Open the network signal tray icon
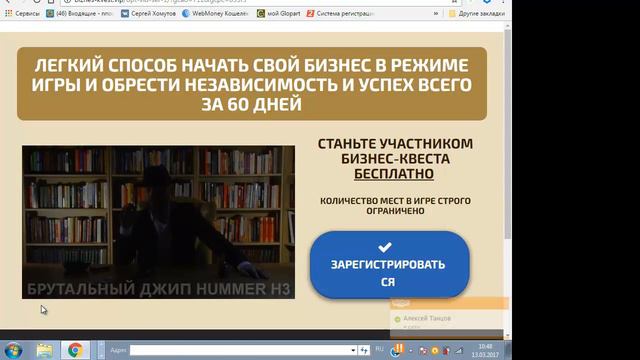Screen dimensions: 640x360 coord(459,351)
